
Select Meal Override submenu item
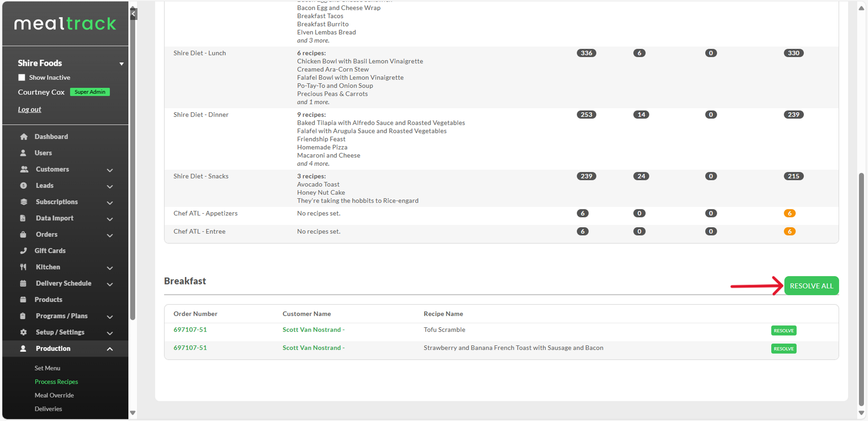54,395
